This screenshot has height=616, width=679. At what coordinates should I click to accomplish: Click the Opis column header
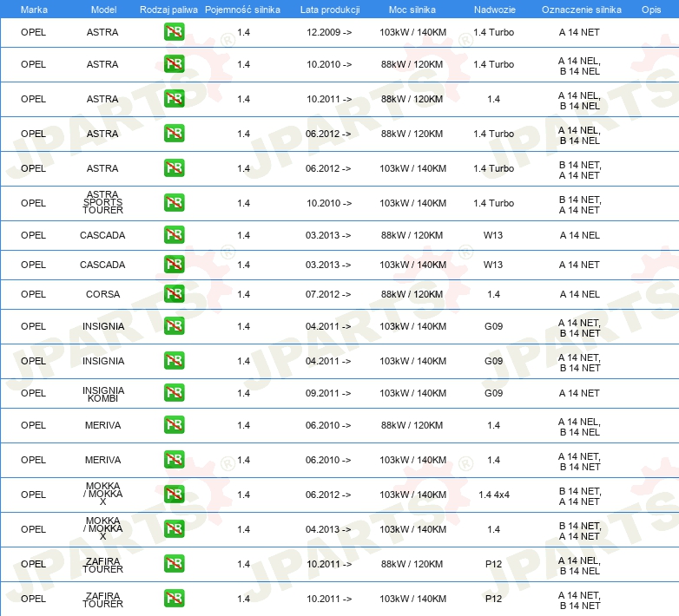pyautogui.click(x=651, y=10)
